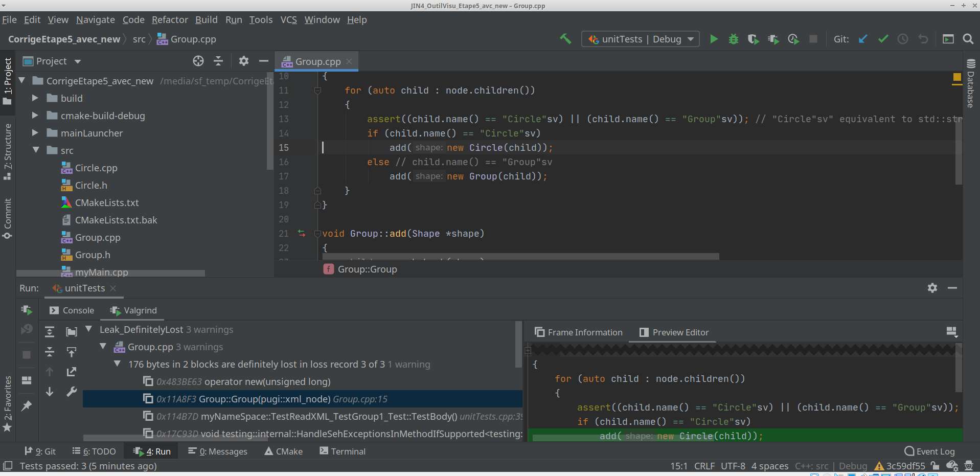Open the Database side panel
The width and height of the screenshot is (980, 476).
[x=971, y=83]
